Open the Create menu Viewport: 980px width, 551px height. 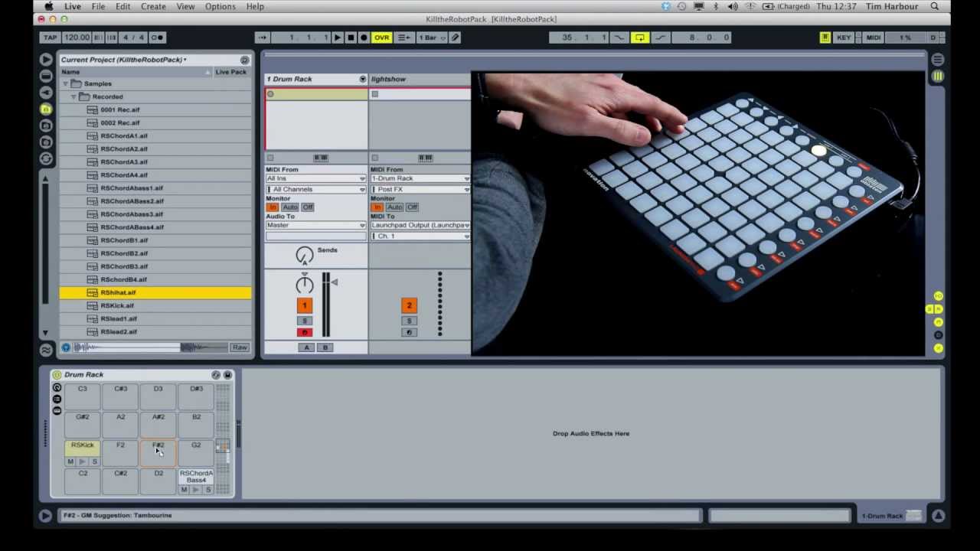click(x=153, y=6)
